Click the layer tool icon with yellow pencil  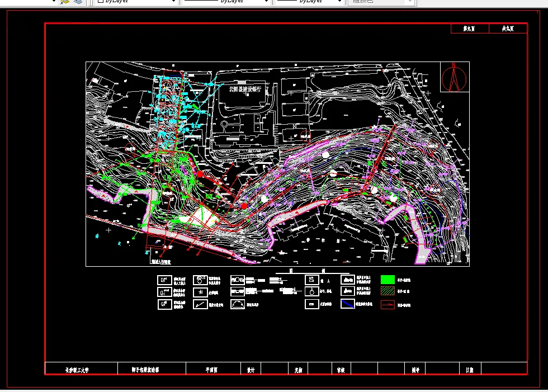pos(65,2)
